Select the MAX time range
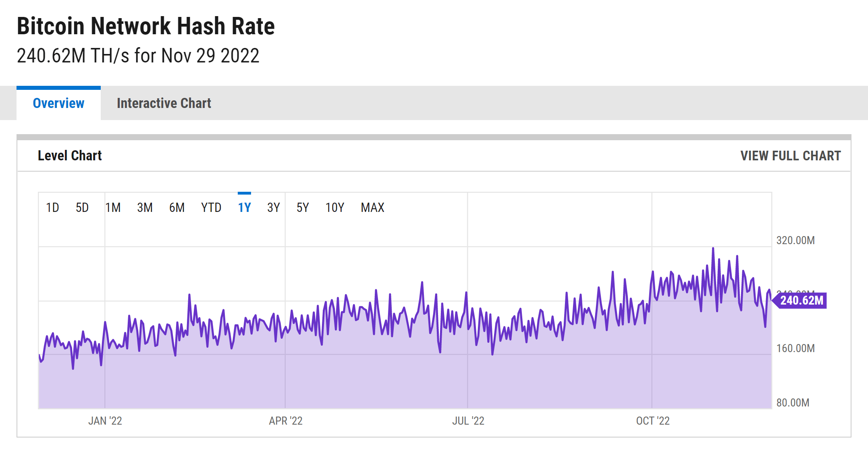The image size is (868, 450). tap(372, 207)
